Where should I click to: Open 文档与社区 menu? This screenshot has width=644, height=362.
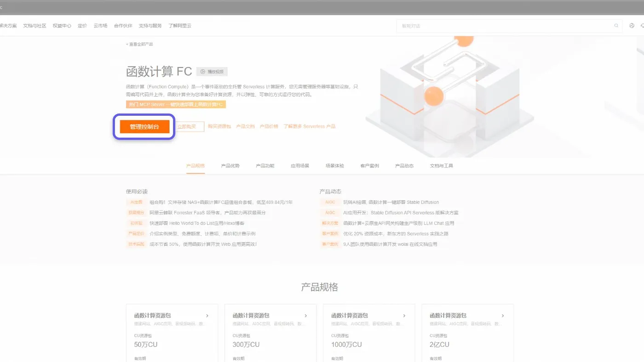35,26
